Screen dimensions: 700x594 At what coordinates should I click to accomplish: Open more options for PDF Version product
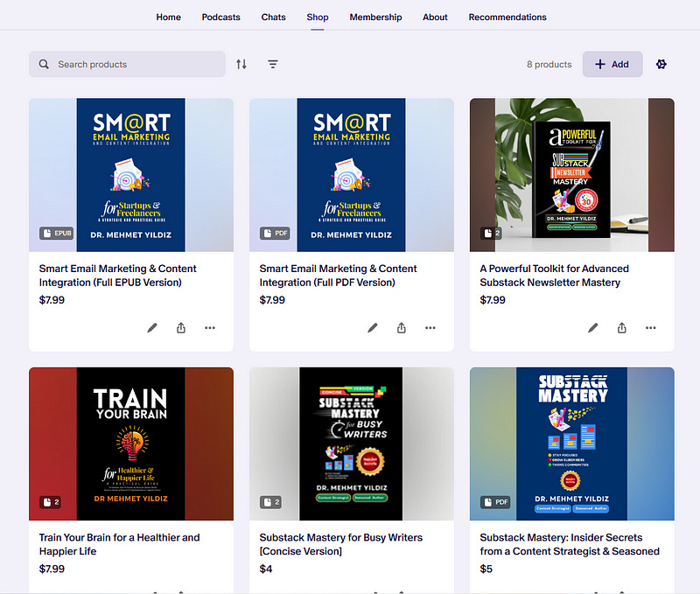(430, 328)
